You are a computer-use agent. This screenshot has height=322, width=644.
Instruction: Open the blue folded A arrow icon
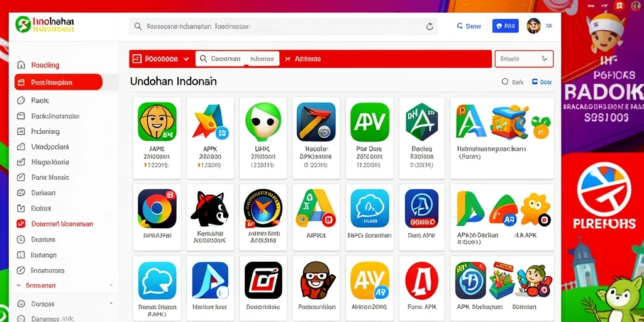pyautogui.click(x=210, y=280)
